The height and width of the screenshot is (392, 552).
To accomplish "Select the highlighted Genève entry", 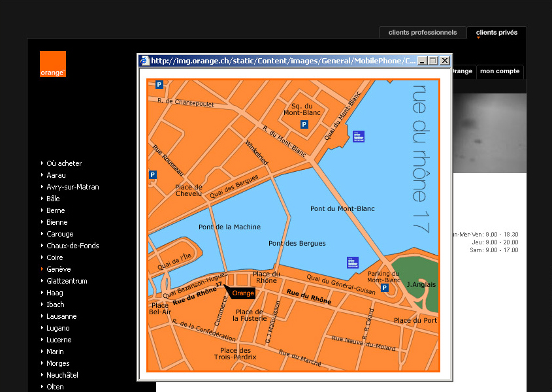I will [x=58, y=269].
